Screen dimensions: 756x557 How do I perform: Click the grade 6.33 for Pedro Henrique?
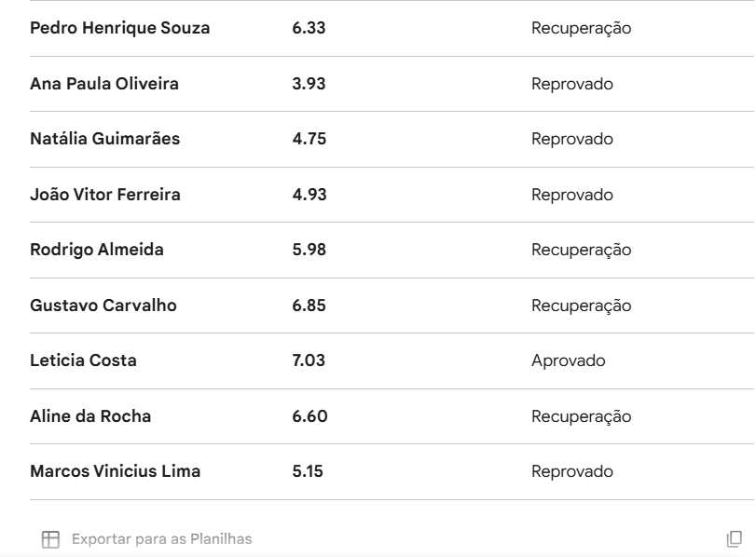tap(309, 29)
